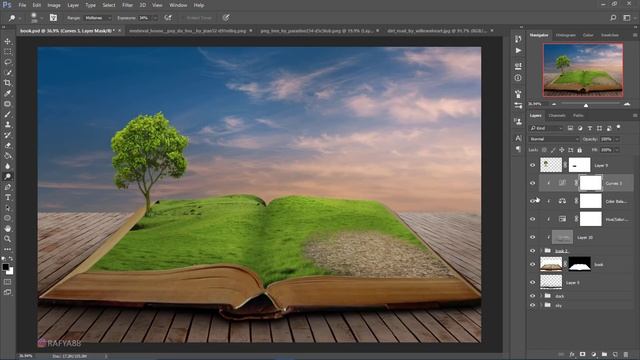
Task: Open the Range dropdown set to Midtones
Action: coord(98,18)
